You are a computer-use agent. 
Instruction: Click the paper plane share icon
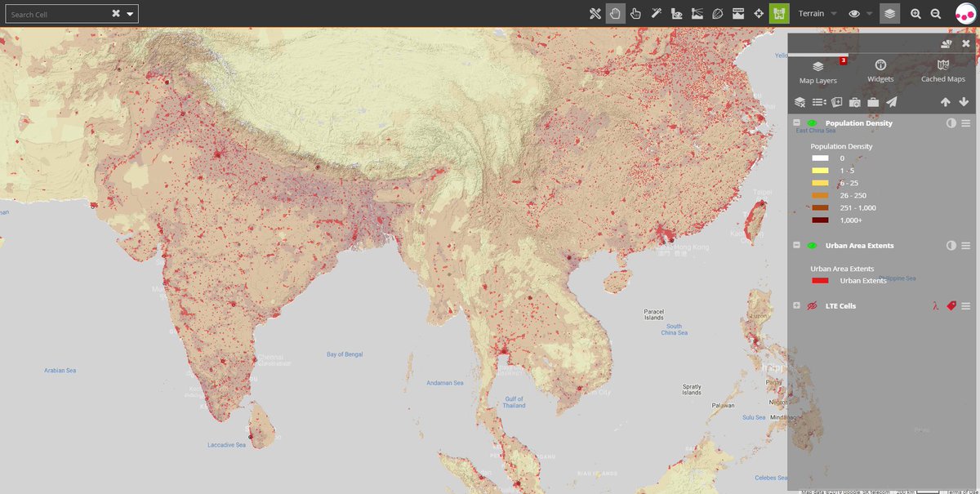coord(892,102)
